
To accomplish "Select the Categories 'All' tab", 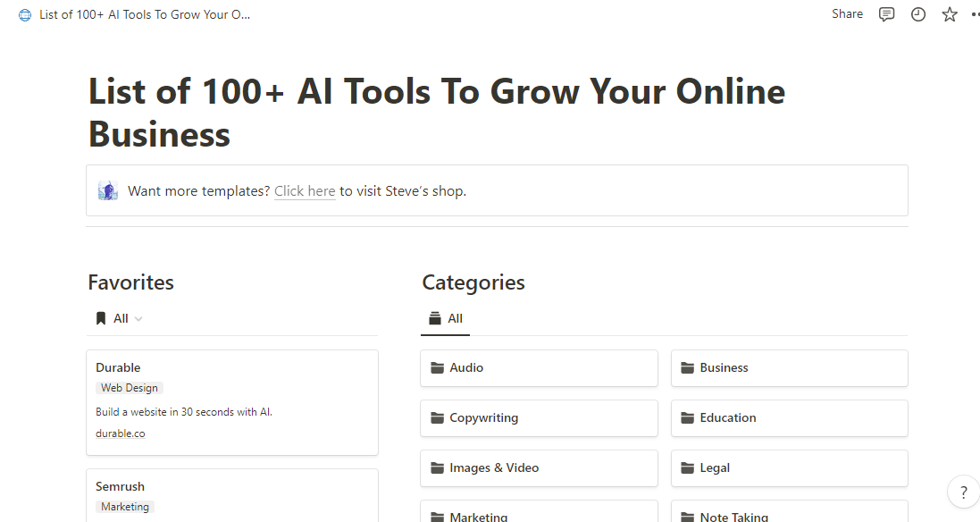I will click(445, 318).
